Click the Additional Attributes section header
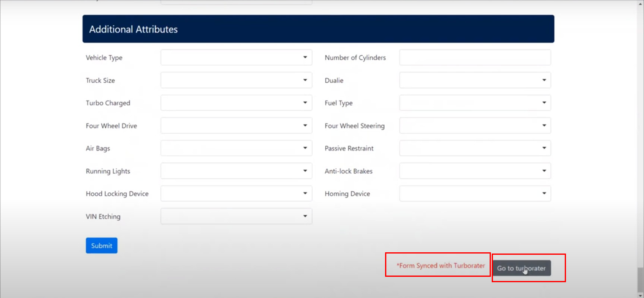The height and width of the screenshot is (298, 644). [x=318, y=29]
